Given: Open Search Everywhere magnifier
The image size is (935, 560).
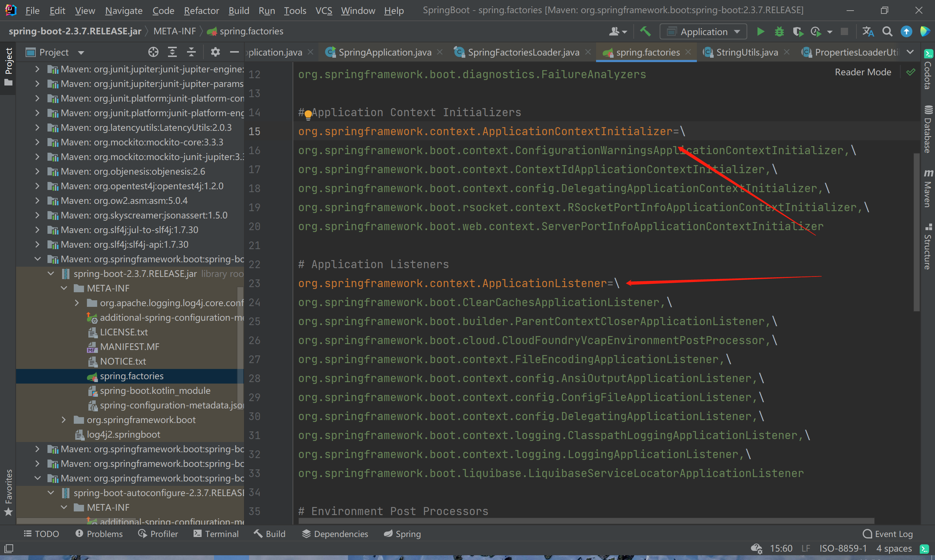Looking at the screenshot, I should point(888,32).
